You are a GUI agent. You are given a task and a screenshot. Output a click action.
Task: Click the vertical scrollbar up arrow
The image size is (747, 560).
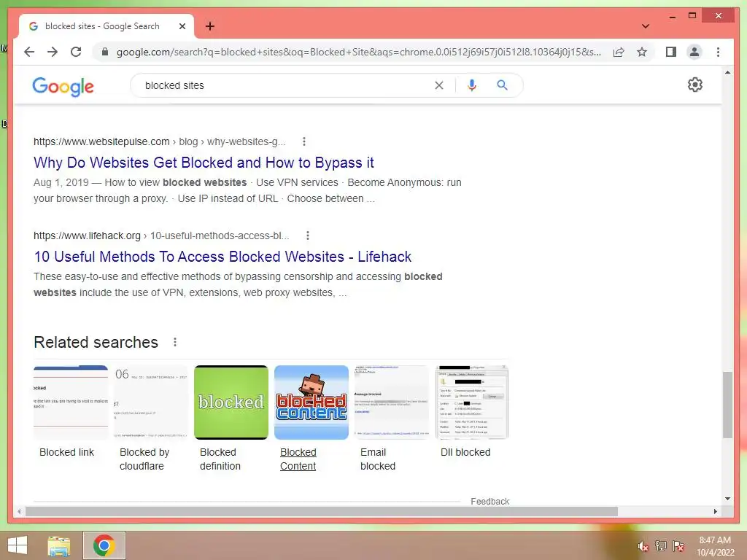click(x=727, y=72)
